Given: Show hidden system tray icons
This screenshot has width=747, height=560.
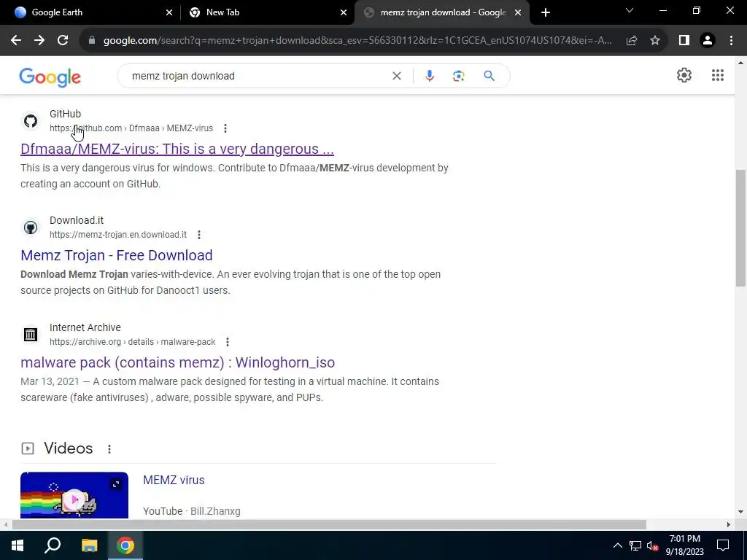Looking at the screenshot, I should coord(617,545).
